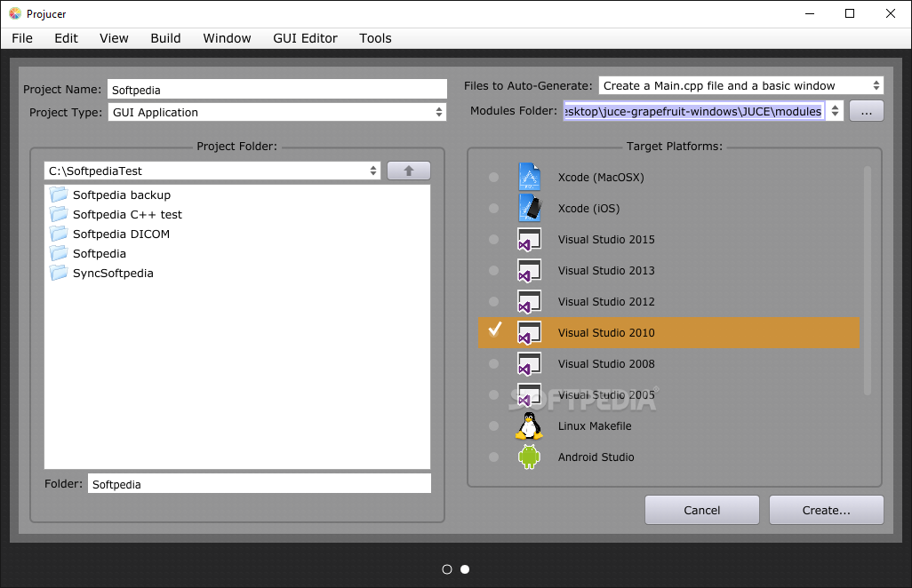The image size is (912, 588).
Task: Click the Folder name input field
Action: (260, 484)
